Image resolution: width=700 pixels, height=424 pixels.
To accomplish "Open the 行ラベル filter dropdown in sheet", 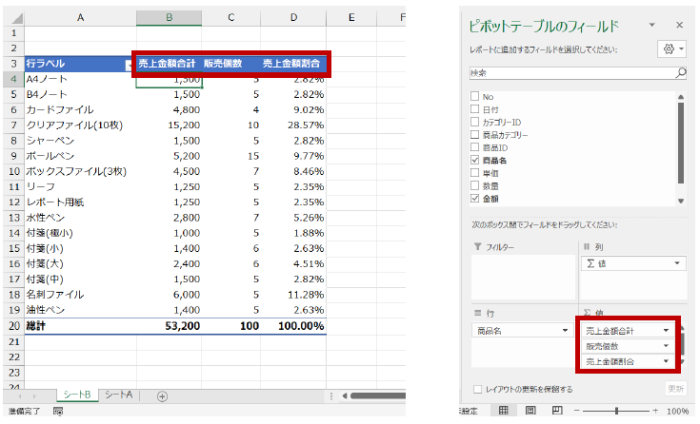I will pos(126,64).
